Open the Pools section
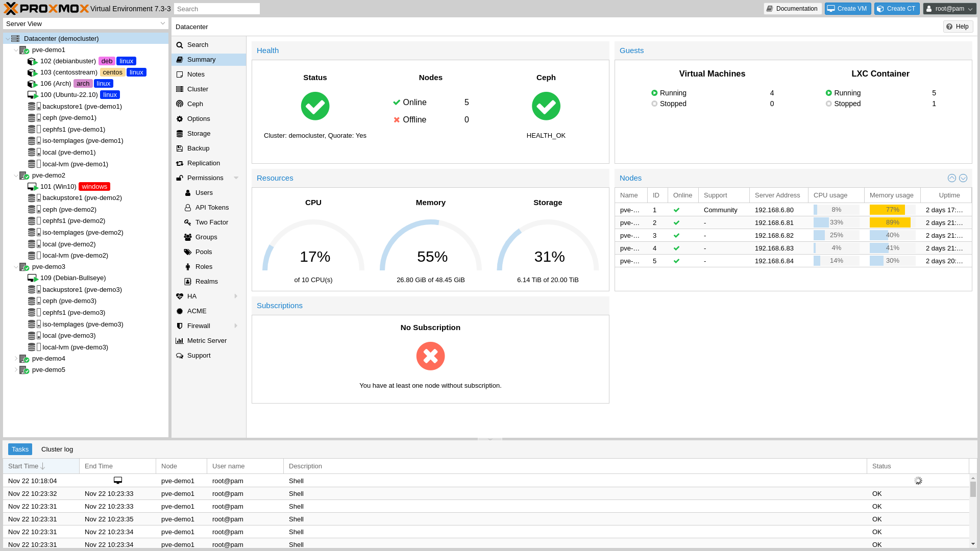The height and width of the screenshot is (551, 980). coord(203,252)
